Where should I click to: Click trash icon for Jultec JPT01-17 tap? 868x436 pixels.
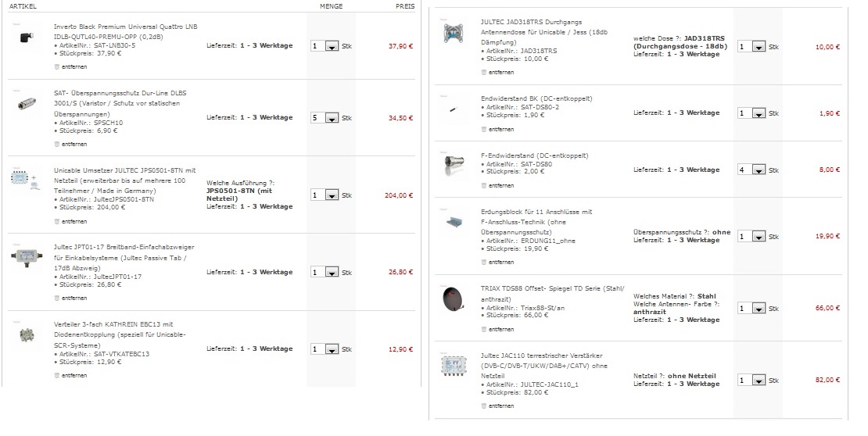pyautogui.click(x=56, y=298)
